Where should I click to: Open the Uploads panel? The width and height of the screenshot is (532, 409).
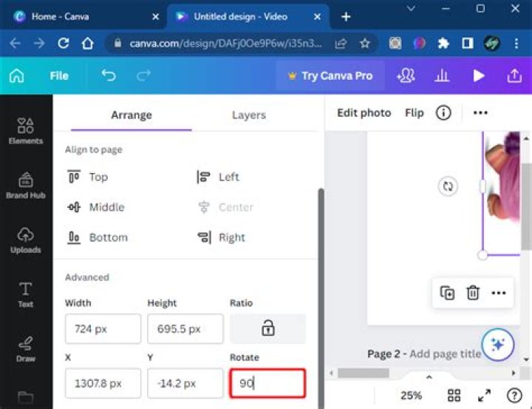(x=25, y=240)
